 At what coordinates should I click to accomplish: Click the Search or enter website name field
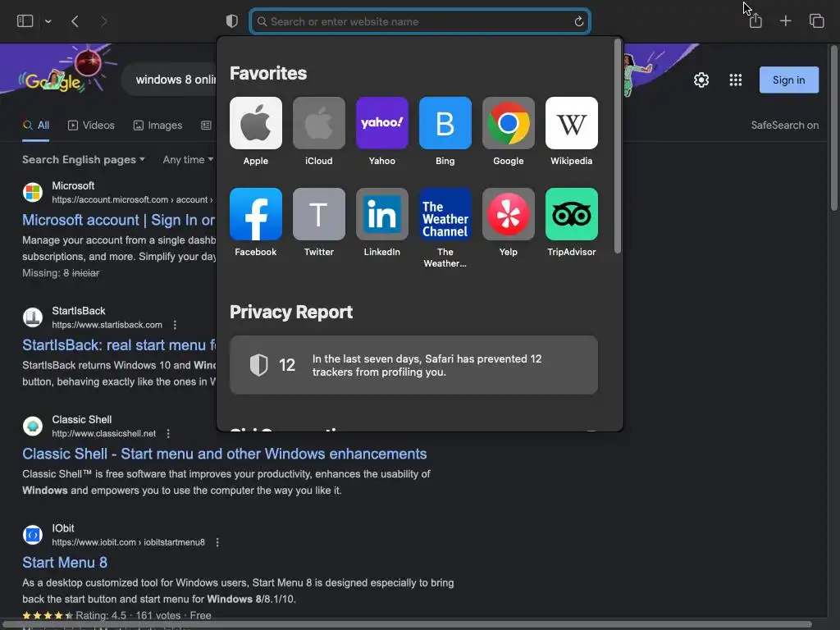[x=420, y=21]
